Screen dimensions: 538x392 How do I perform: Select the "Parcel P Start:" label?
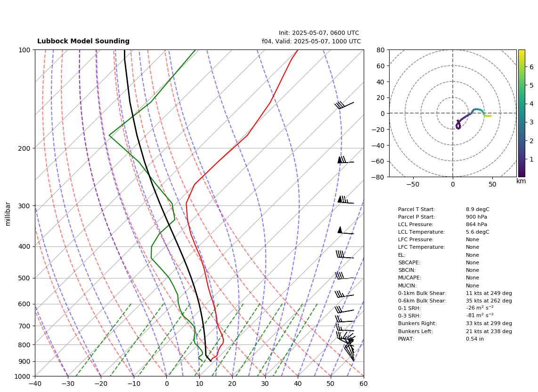tap(416, 217)
